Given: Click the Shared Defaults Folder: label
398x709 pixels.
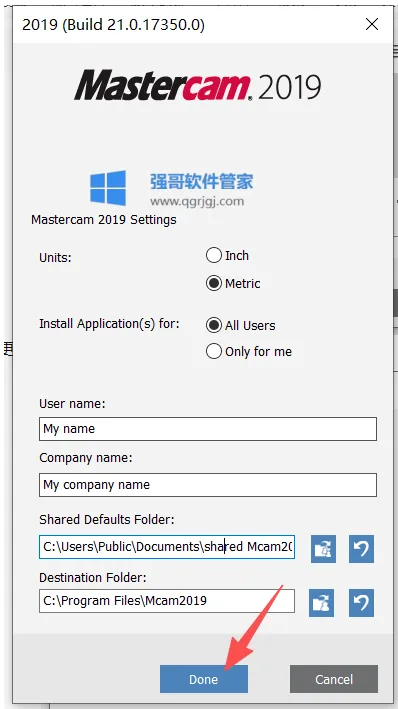Looking at the screenshot, I should (x=107, y=520).
